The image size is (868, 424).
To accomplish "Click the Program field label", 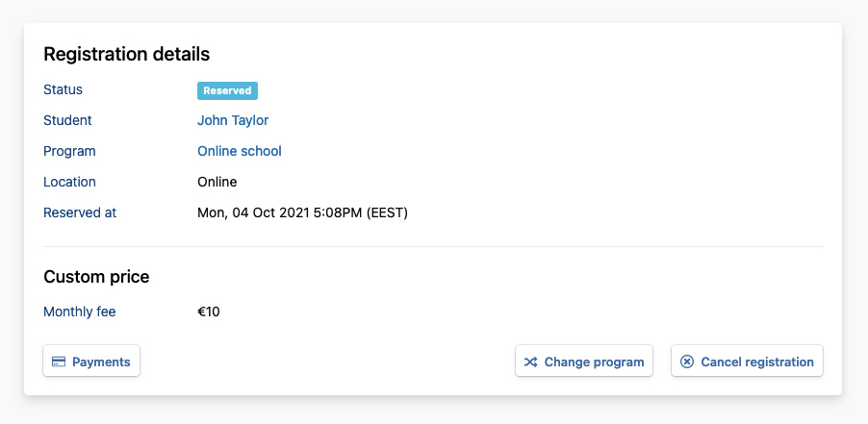I will [x=69, y=151].
